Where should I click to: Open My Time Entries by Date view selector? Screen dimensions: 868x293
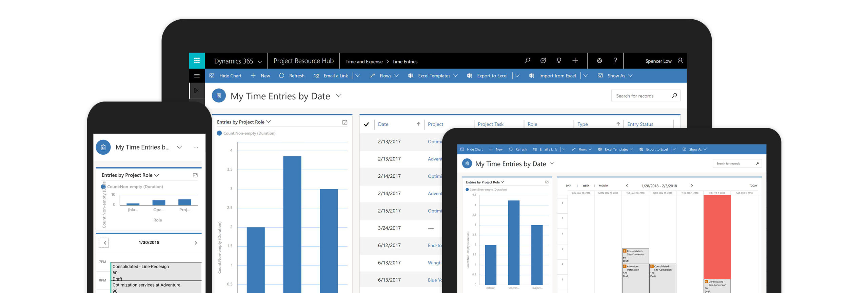click(339, 96)
